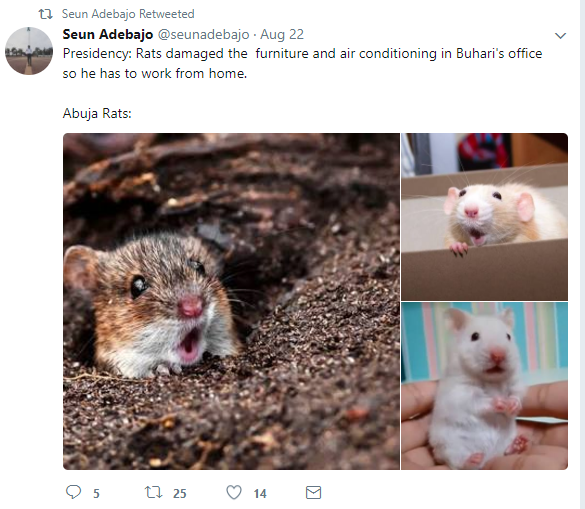View the large brown mouse photo
The height and width of the screenshot is (509, 585).
coord(231,301)
